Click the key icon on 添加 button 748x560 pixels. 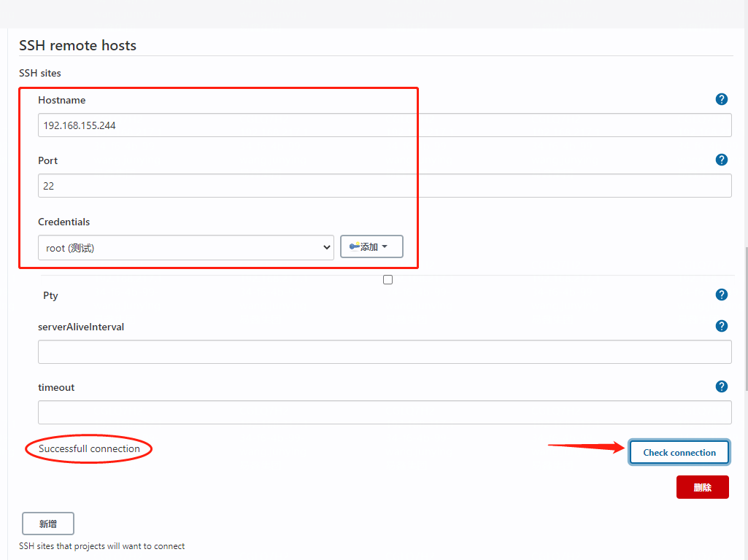(x=355, y=246)
